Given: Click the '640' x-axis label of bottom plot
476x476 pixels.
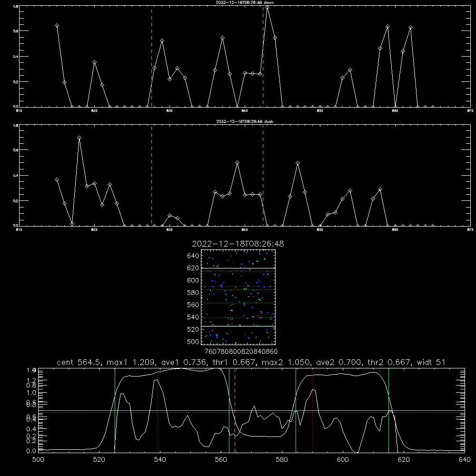Looking at the screenshot, I should [x=465, y=460].
